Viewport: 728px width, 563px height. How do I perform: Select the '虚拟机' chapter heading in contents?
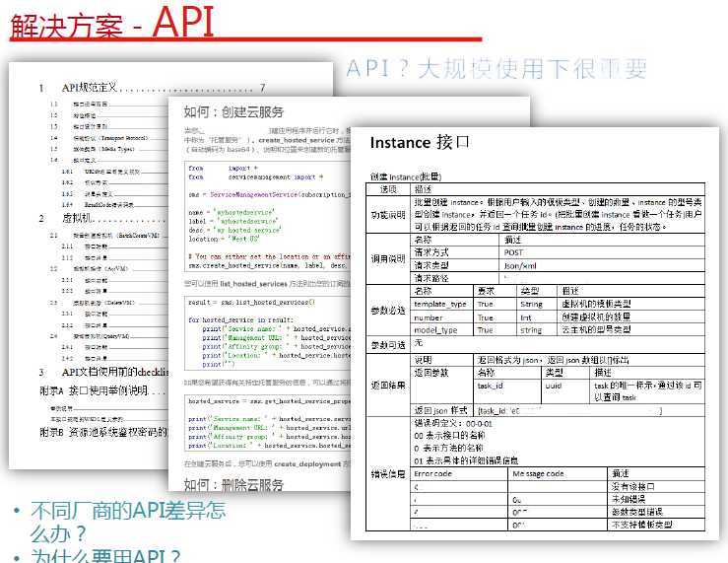coord(78,218)
